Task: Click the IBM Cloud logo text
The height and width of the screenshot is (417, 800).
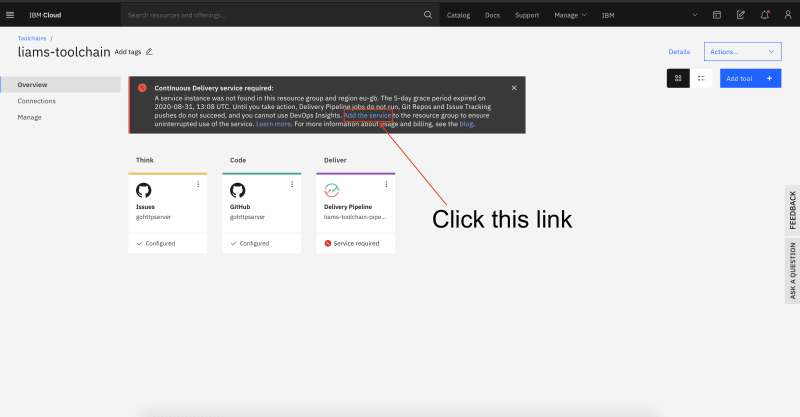Action: (45, 15)
